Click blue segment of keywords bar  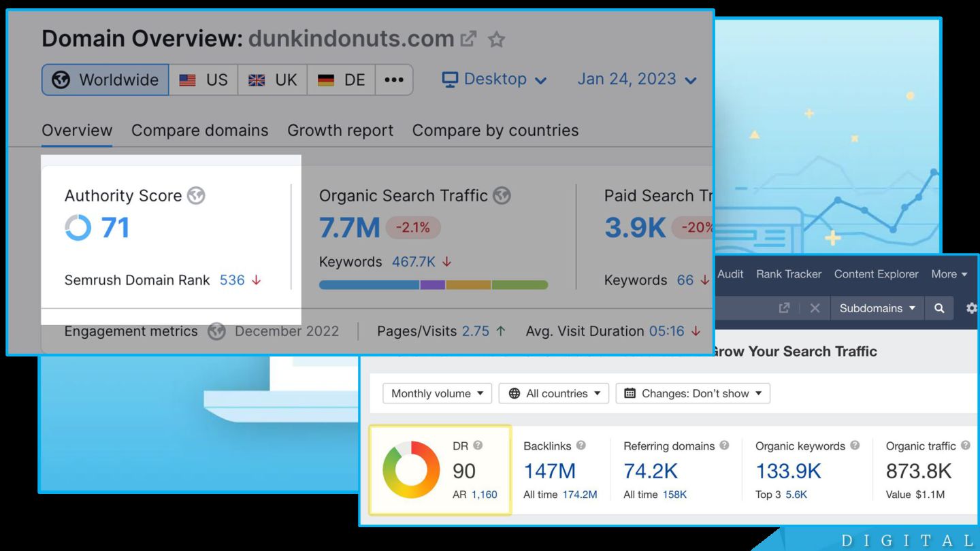[370, 285]
